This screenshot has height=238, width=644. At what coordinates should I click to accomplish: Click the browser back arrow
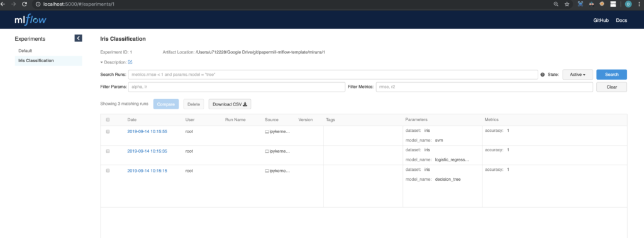[x=3, y=4]
